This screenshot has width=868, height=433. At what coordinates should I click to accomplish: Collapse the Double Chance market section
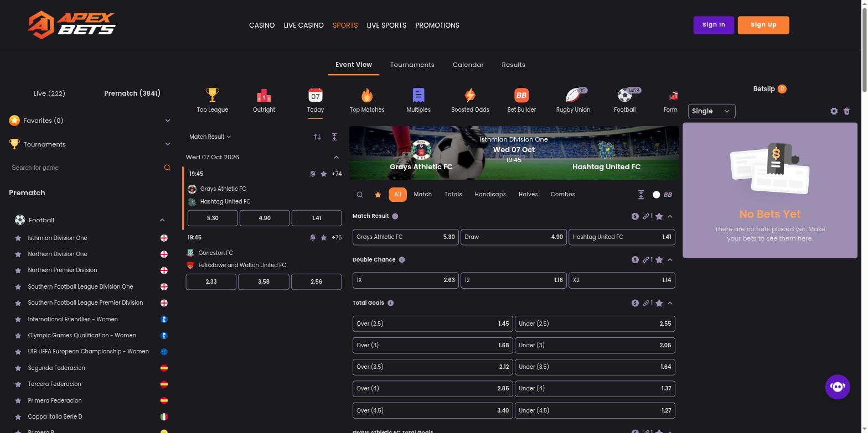[x=670, y=260]
